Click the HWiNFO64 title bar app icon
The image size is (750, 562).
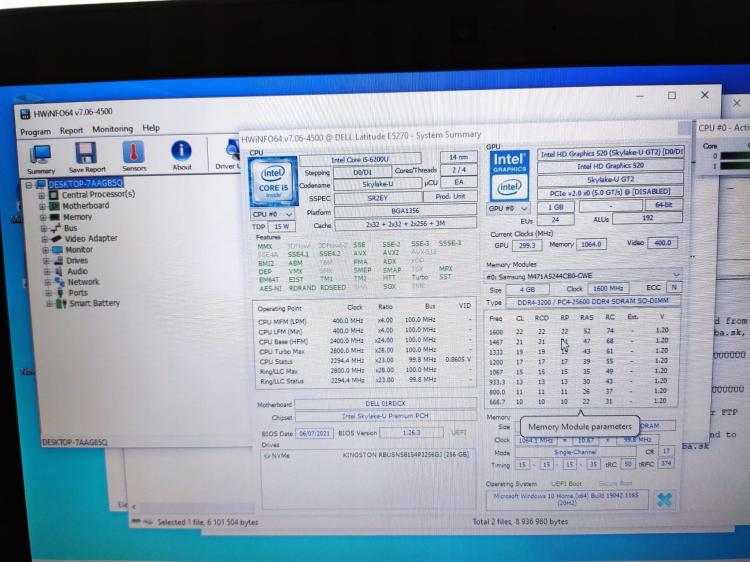point(25,114)
